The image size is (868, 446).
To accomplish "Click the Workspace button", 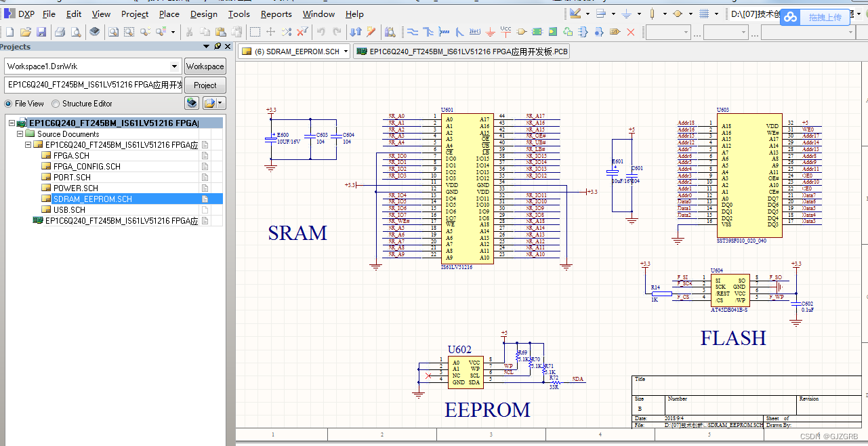I will point(205,66).
